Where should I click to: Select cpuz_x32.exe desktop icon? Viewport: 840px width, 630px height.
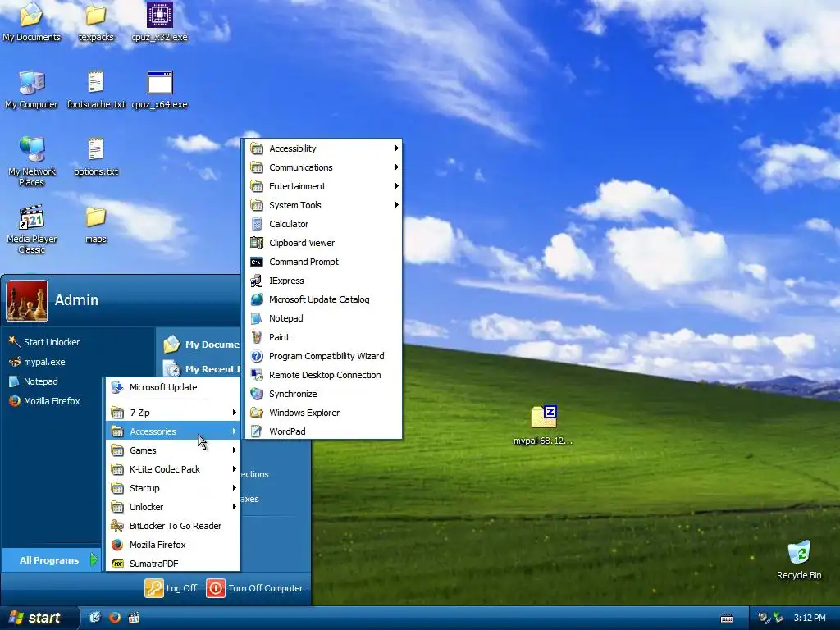(160, 21)
